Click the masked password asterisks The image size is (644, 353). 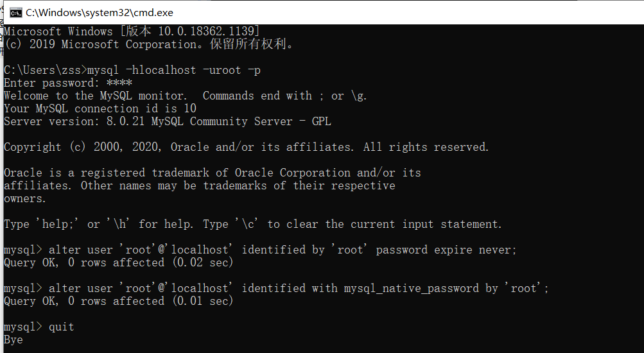119,83
